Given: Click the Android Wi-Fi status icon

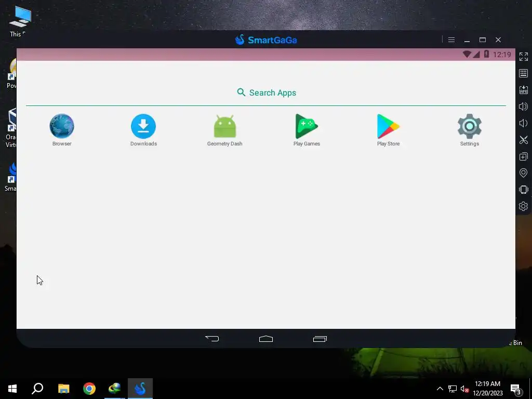Looking at the screenshot, I should (x=467, y=54).
